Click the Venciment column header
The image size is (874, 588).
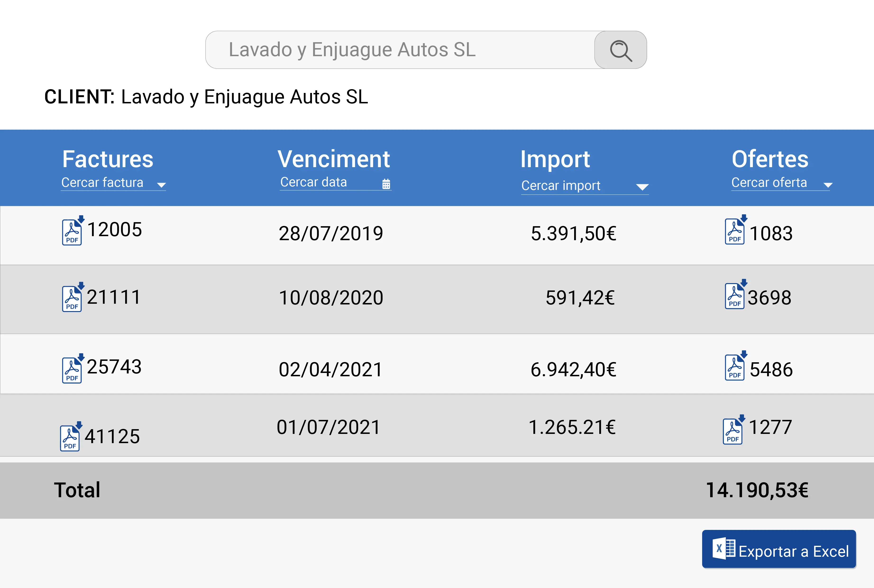[334, 159]
